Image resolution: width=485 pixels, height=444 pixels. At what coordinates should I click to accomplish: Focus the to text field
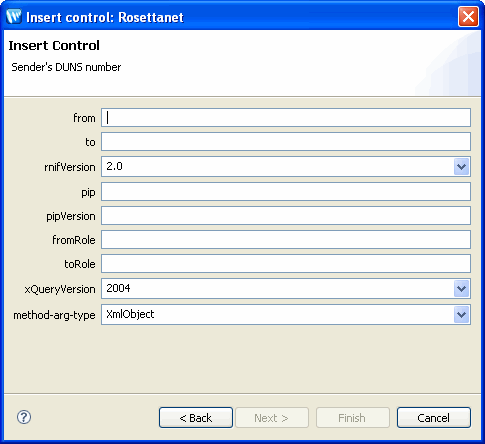point(286,142)
